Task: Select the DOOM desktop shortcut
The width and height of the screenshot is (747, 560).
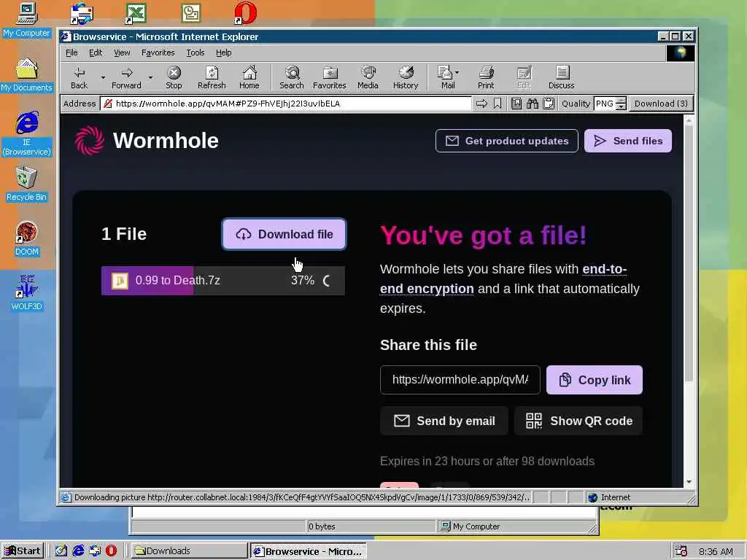Action: coord(27,239)
